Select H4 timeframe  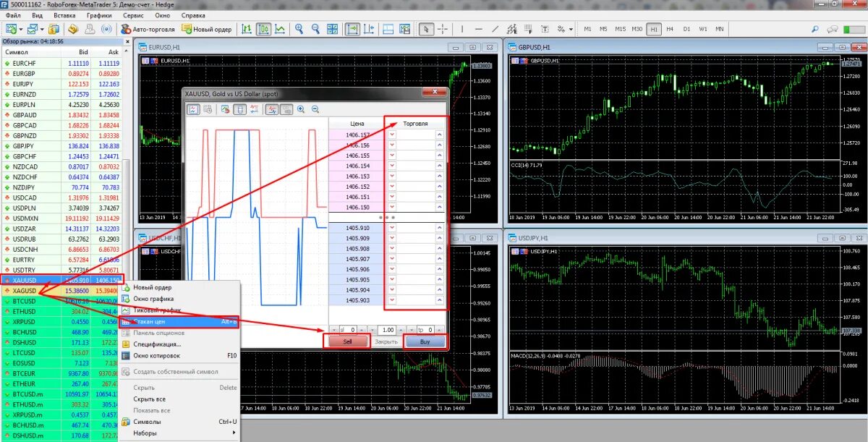[x=670, y=29]
